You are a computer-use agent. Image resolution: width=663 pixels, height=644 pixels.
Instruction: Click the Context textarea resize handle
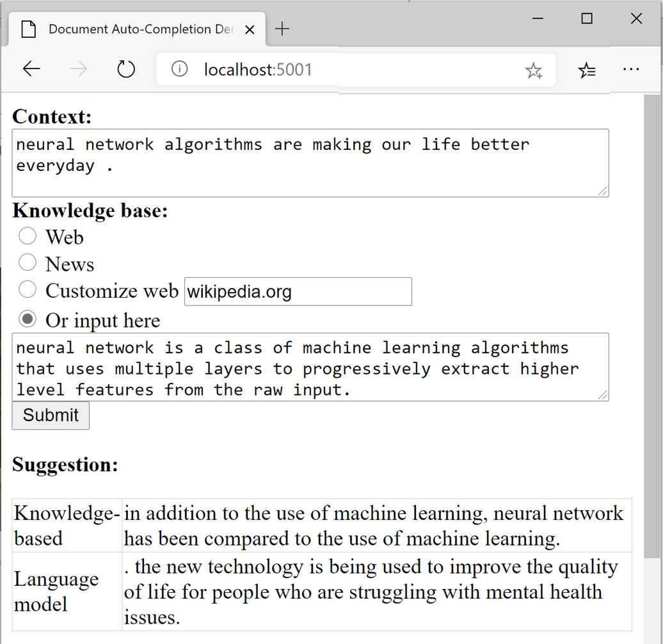coord(603,191)
